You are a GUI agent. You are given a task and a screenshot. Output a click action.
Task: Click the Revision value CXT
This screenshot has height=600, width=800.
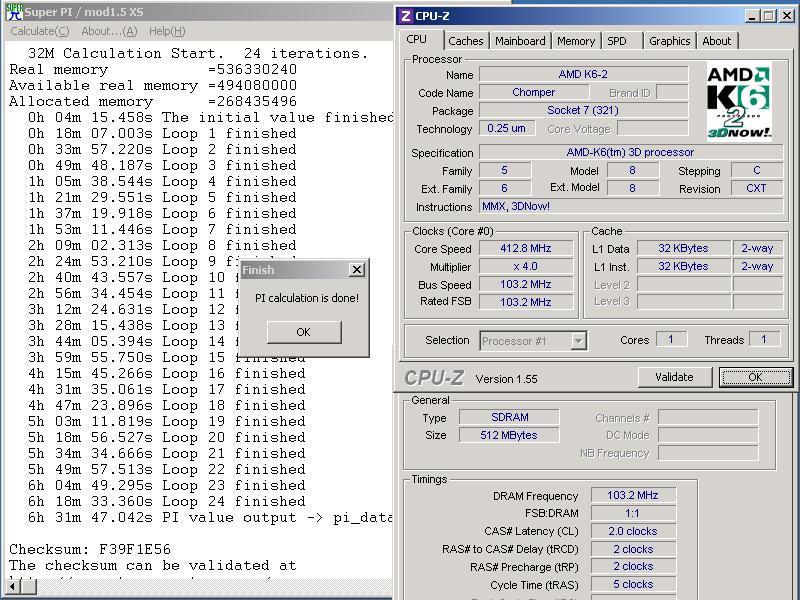pyautogui.click(x=757, y=188)
